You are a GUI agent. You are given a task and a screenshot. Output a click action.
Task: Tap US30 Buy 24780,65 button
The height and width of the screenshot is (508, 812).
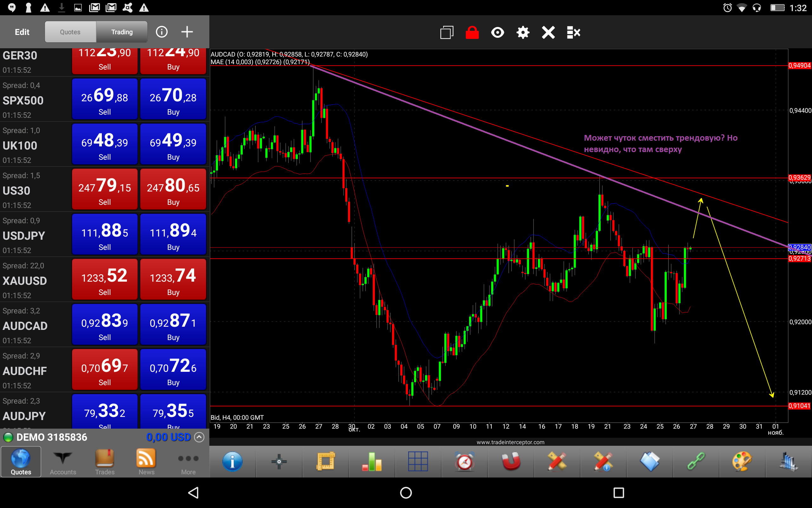(173, 189)
